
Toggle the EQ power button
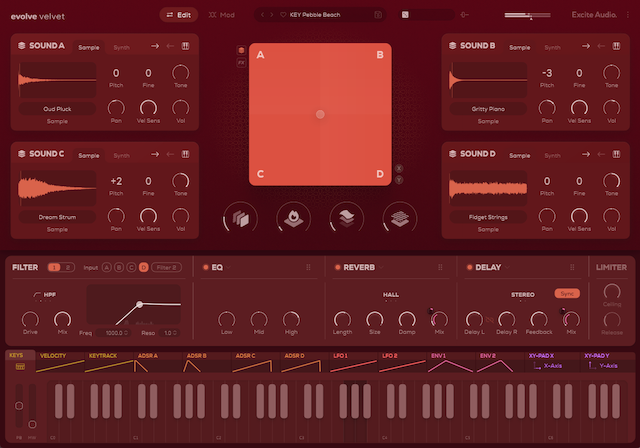click(x=203, y=268)
